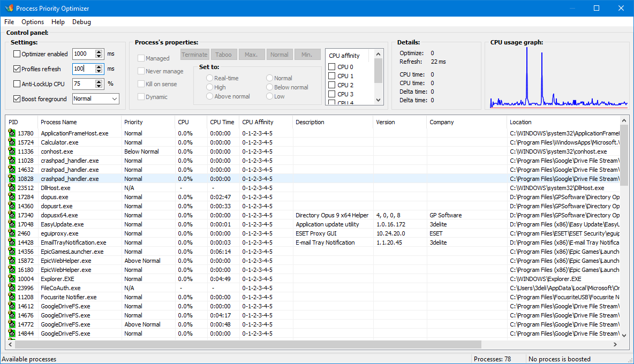Open the Debug menu
Image resolution: width=634 pixels, height=364 pixels.
pos(82,22)
